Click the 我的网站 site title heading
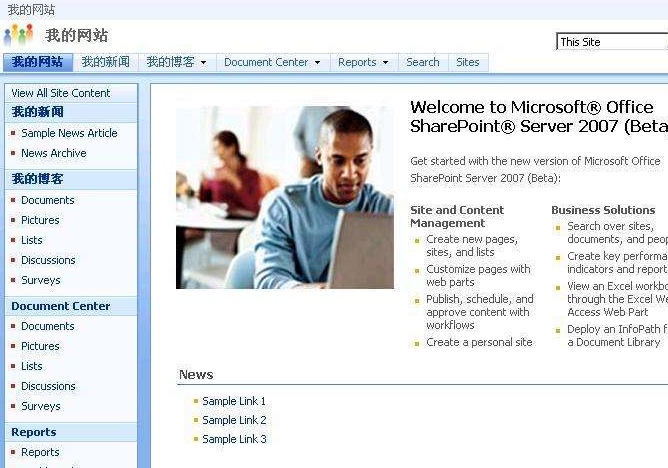668x468 pixels. 77,35
